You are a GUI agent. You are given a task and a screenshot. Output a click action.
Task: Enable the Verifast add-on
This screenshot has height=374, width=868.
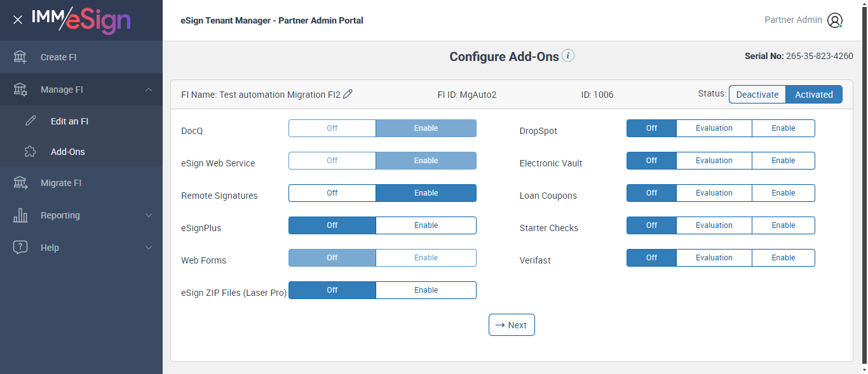[x=783, y=258]
